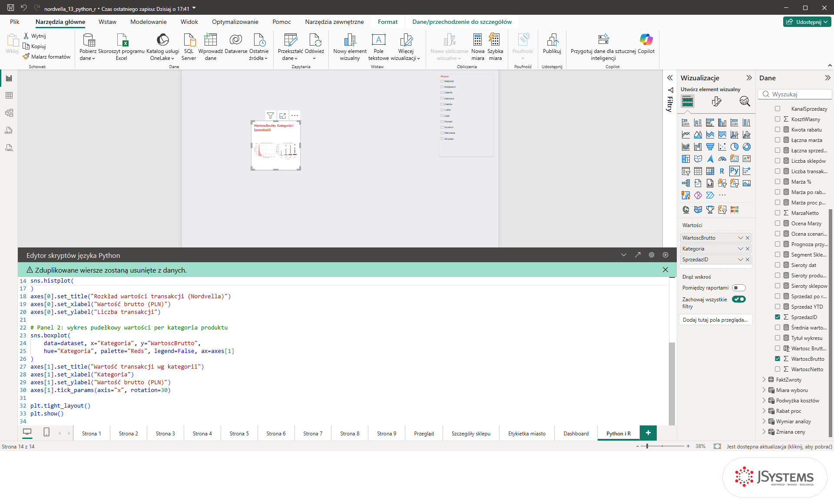Click filter icon above the selected visual
The height and width of the screenshot is (504, 834).
coord(271,115)
